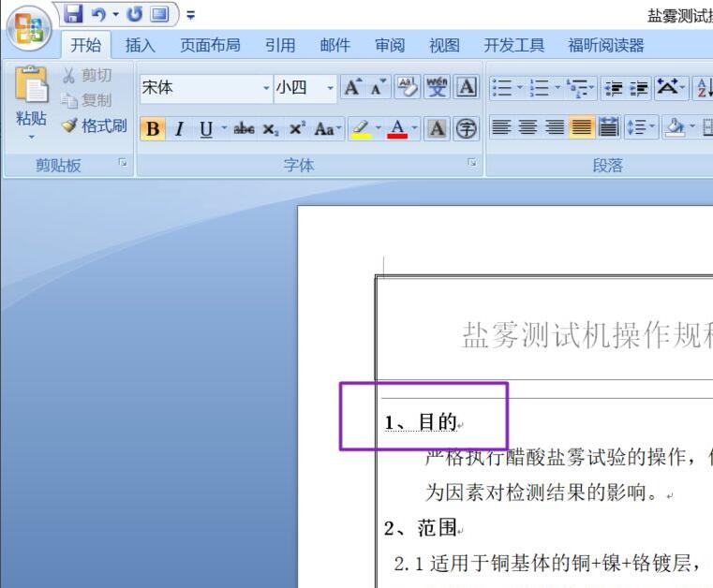Grow font size with large A icon
The width and height of the screenshot is (713, 588).
click(352, 87)
